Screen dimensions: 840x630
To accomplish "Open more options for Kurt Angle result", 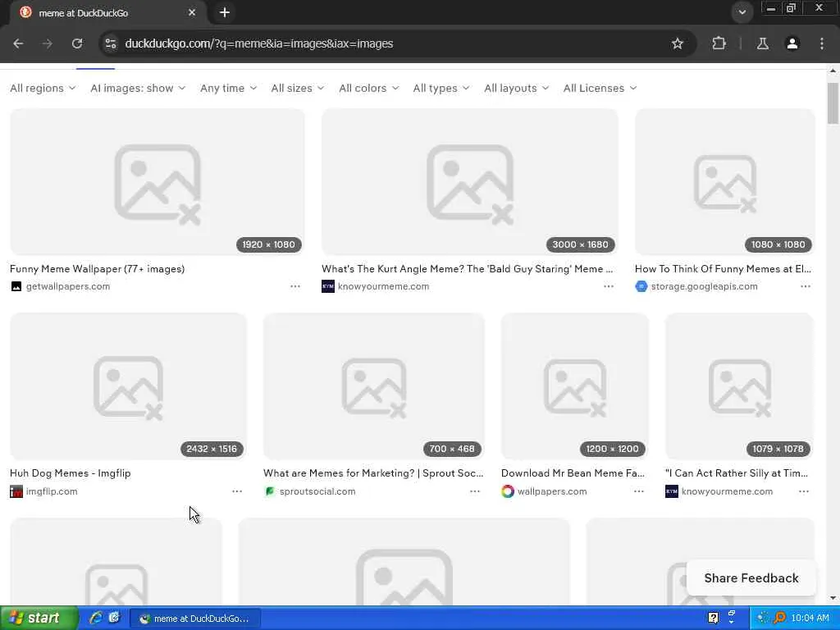I will click(609, 286).
